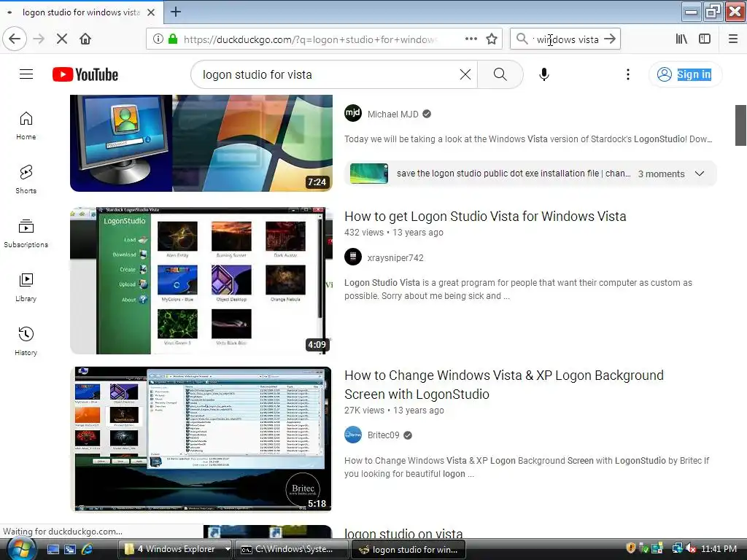Image resolution: width=747 pixels, height=560 pixels.
Task: Open the Firefox hamburger menu
Action: (x=733, y=39)
